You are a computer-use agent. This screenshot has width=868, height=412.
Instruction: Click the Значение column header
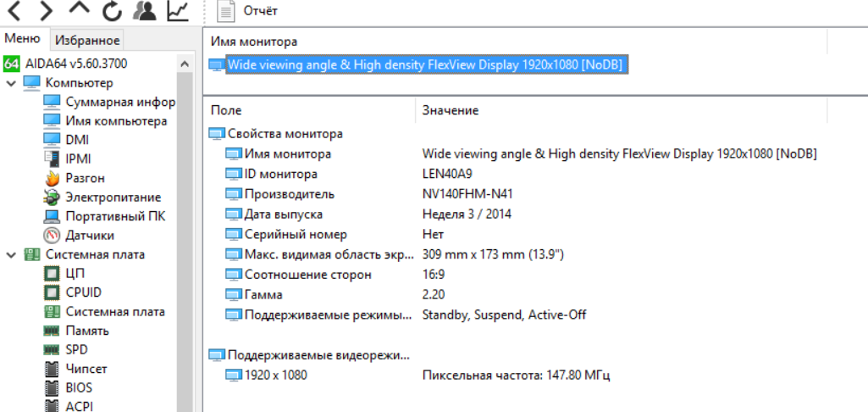coord(450,110)
